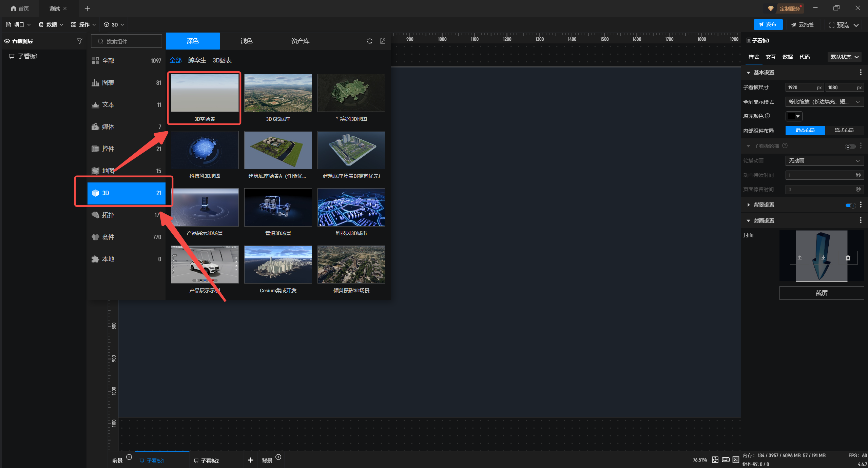Click the layer filter funnel icon
This screenshot has width=868, height=468.
(79, 41)
